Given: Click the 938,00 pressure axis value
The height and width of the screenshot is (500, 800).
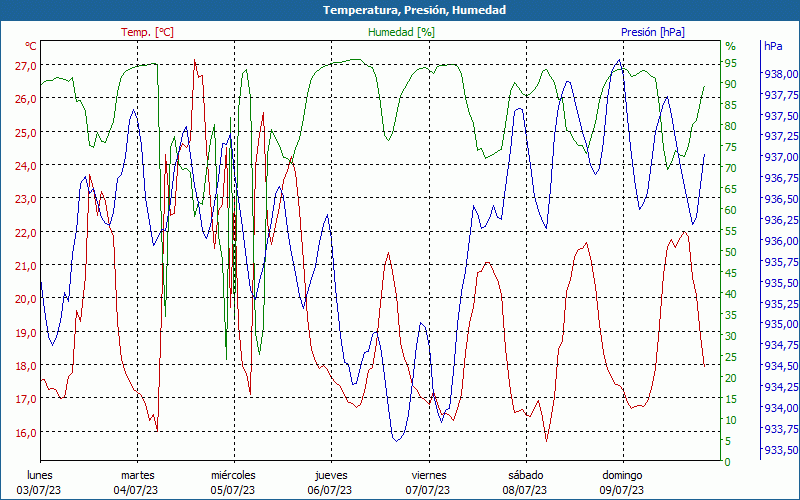Looking at the screenshot, I should tap(780, 74).
